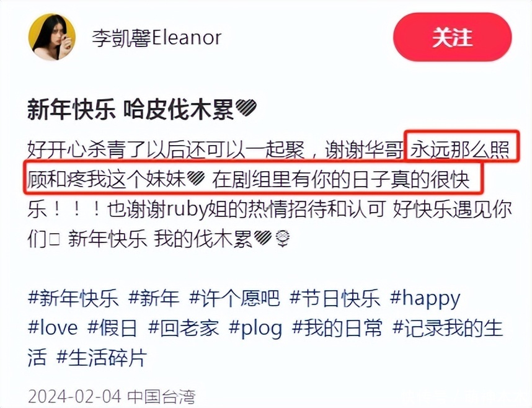Click the flower emoji ending the post
532x408 pixels.
point(283,239)
